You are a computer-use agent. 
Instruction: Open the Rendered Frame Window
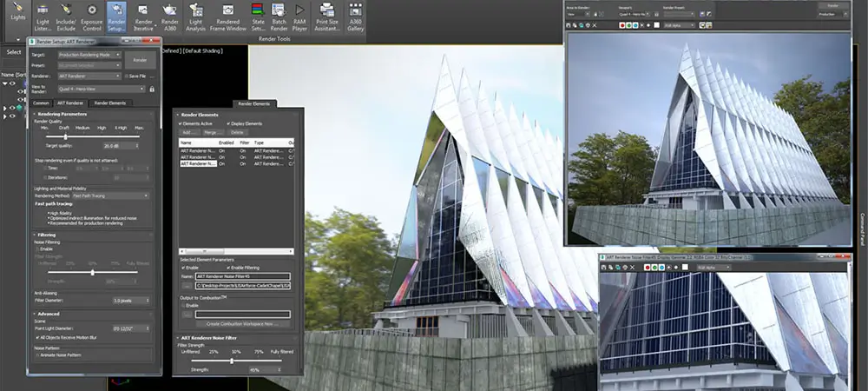click(227, 17)
